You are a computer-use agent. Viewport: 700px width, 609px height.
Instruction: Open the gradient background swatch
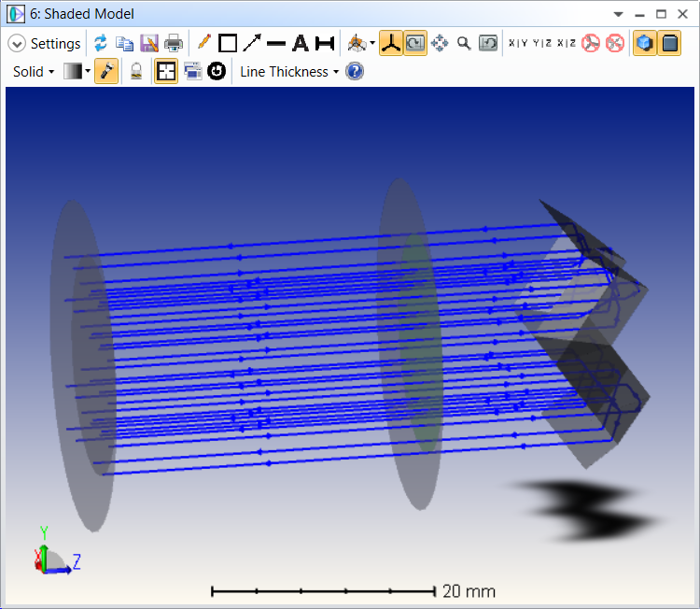tap(72, 71)
